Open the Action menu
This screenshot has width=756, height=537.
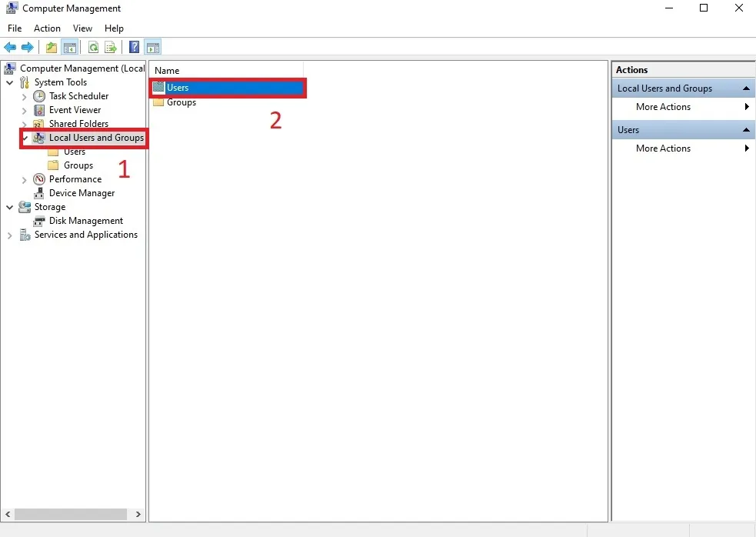click(47, 28)
